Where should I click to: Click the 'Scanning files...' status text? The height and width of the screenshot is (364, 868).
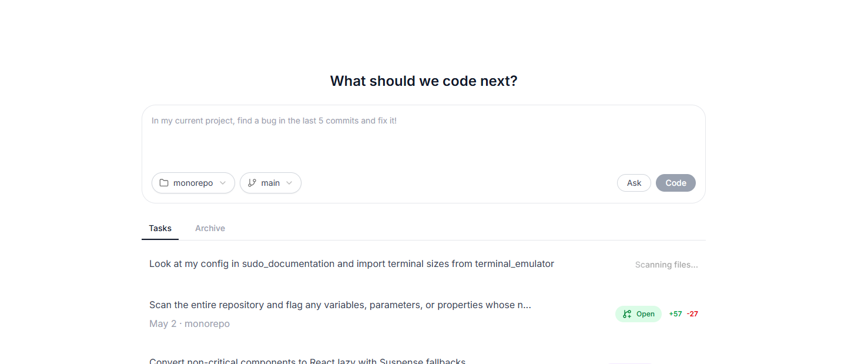(x=666, y=265)
